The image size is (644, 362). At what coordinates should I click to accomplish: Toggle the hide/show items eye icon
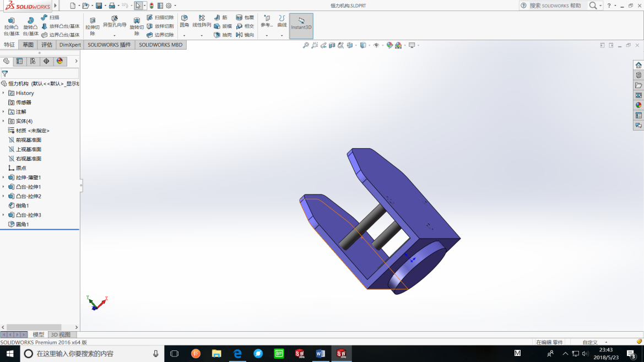coord(376,45)
